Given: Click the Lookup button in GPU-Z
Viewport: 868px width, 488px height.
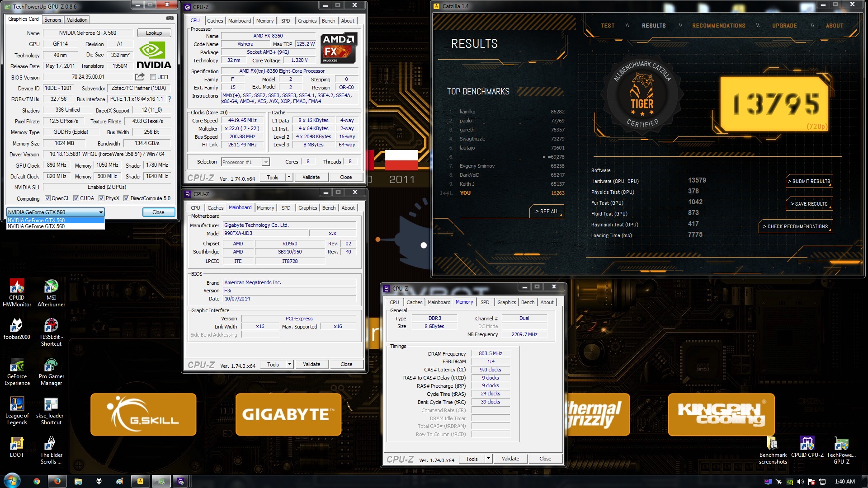Looking at the screenshot, I should (154, 33).
